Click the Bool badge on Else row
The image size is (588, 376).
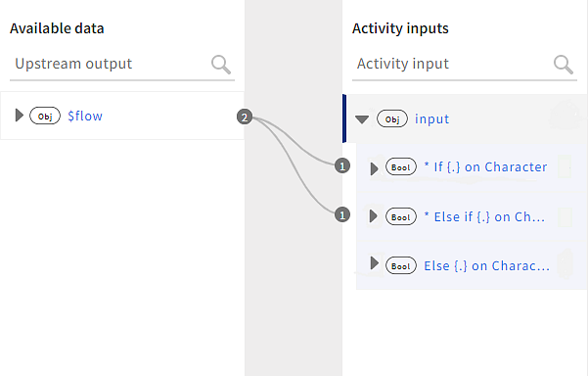(x=401, y=265)
